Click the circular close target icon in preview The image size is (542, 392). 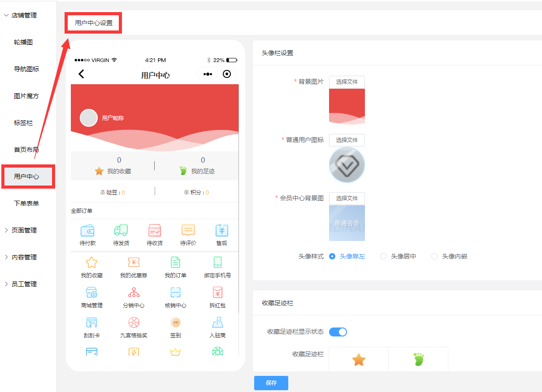pyautogui.click(x=227, y=74)
